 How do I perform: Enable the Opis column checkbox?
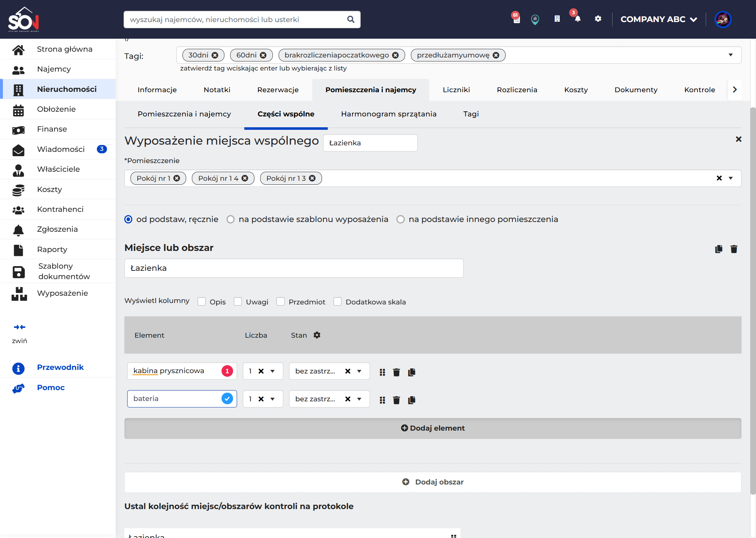[x=202, y=302]
